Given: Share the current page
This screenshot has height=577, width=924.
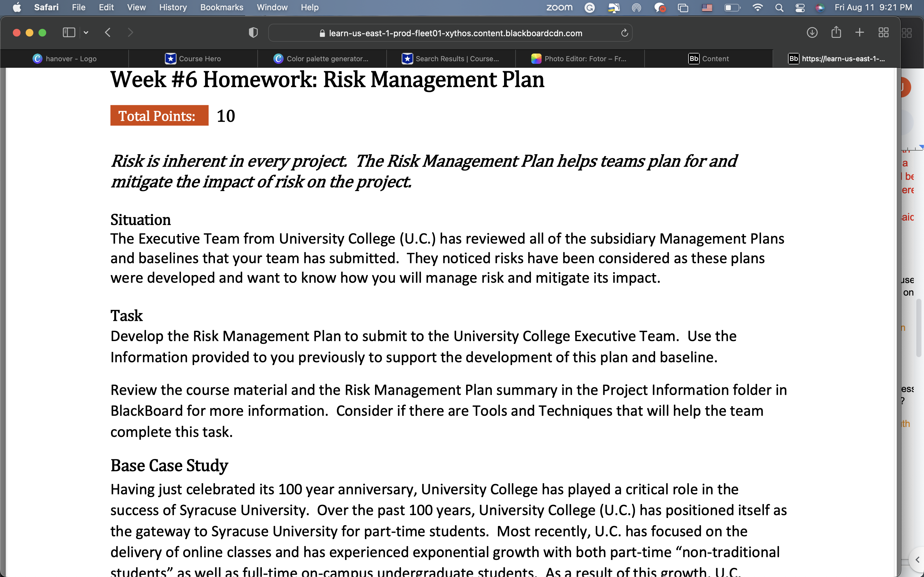Looking at the screenshot, I should tap(836, 32).
